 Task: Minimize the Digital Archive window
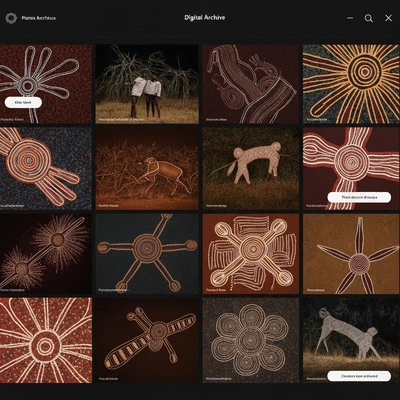pyautogui.click(x=350, y=18)
